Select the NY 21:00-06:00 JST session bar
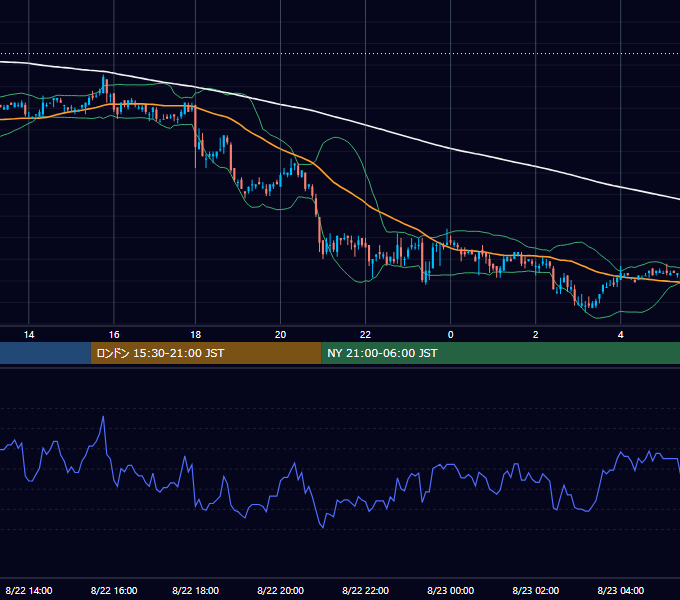The image size is (680, 600). (500, 353)
